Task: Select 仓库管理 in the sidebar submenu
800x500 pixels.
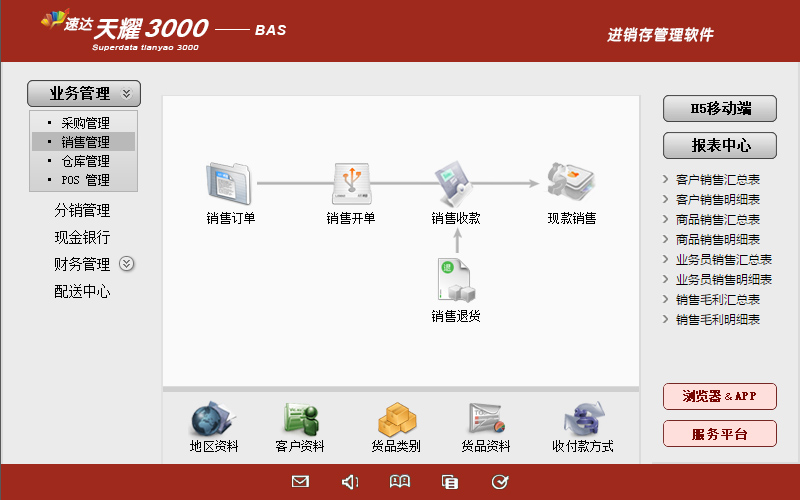Action: coord(85,162)
